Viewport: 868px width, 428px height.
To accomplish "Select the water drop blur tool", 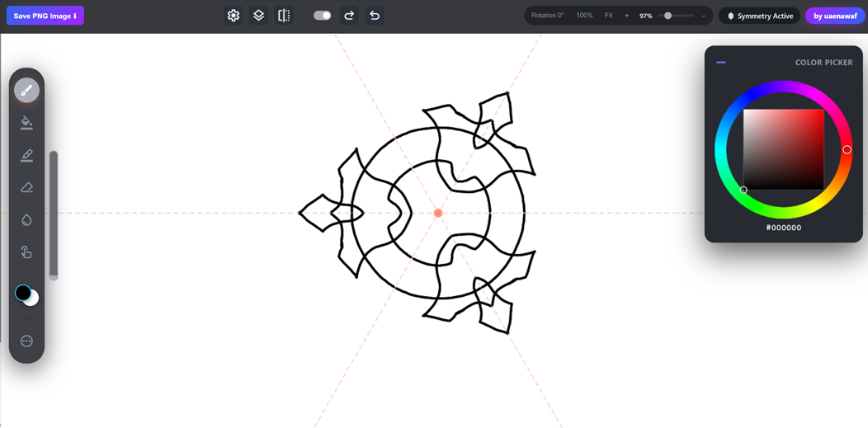I will pos(26,220).
